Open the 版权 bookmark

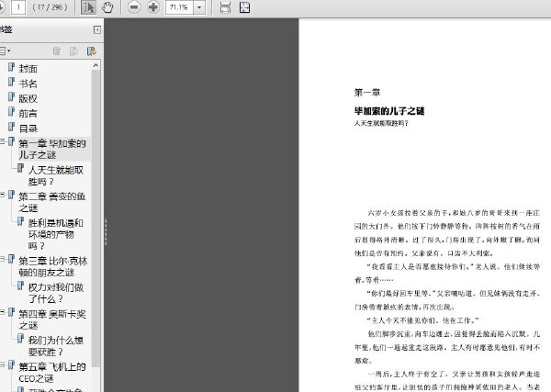click(28, 99)
